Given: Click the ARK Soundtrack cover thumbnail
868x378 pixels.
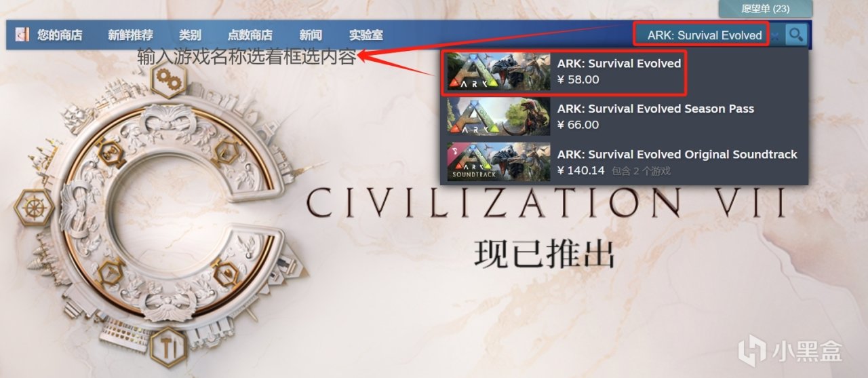Looking at the screenshot, I should pyautogui.click(x=498, y=162).
